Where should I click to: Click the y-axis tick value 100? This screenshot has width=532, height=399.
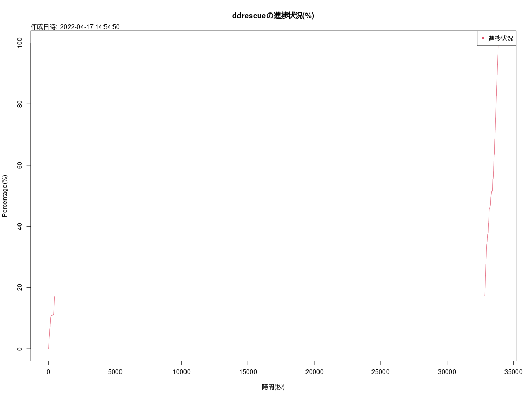(20, 43)
